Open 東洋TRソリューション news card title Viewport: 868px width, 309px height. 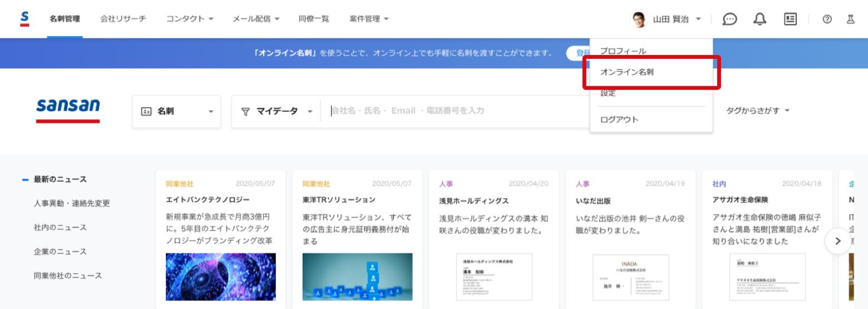point(339,200)
